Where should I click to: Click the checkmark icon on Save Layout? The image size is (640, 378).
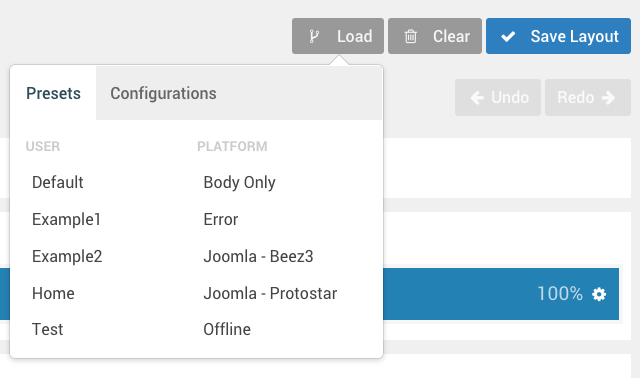coord(508,37)
